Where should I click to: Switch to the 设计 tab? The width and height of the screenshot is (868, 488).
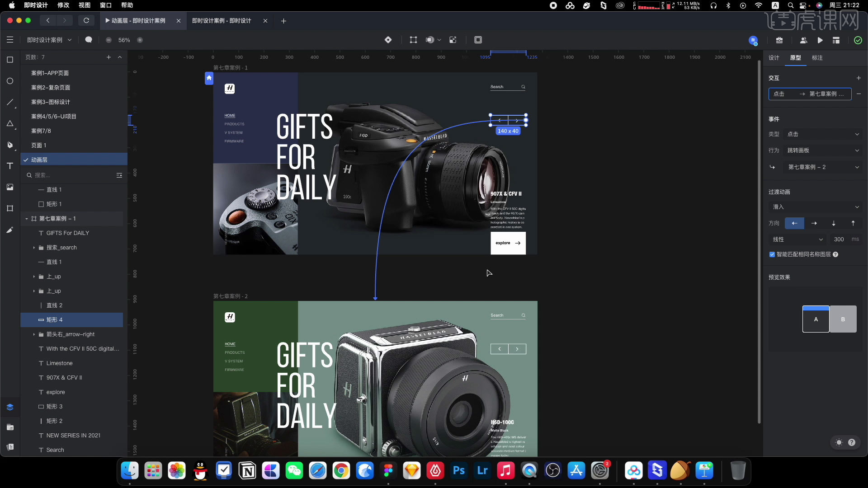click(774, 58)
